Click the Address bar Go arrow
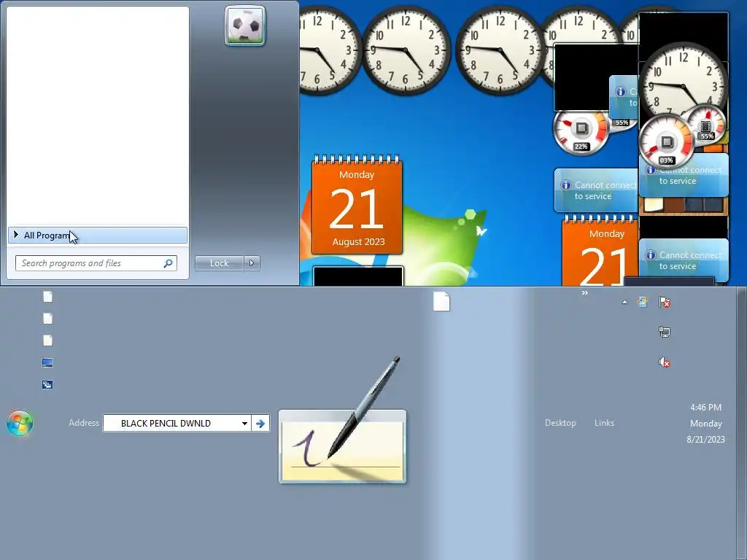Screen dimensions: 747x560 pos(260,423)
